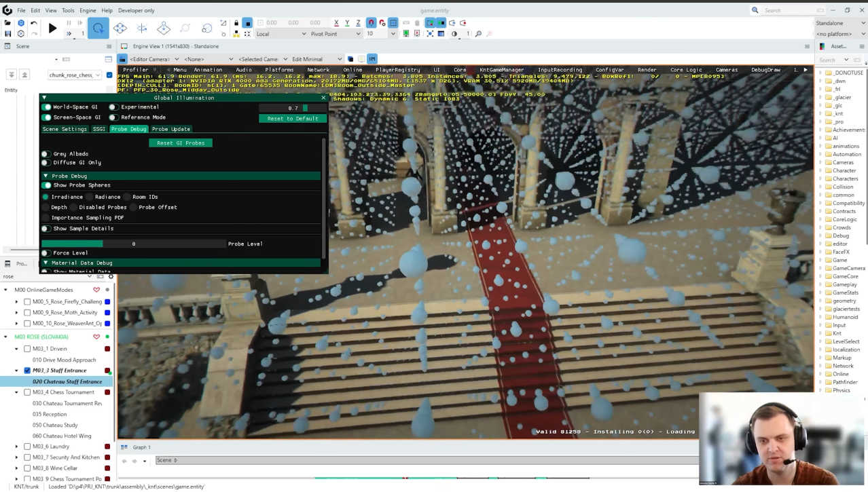The width and height of the screenshot is (868, 492).
Task: Enable Reference Mode toggle
Action: pos(113,117)
